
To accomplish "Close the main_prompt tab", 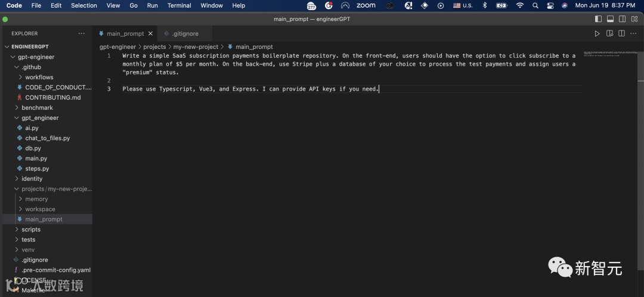I will tap(150, 33).
